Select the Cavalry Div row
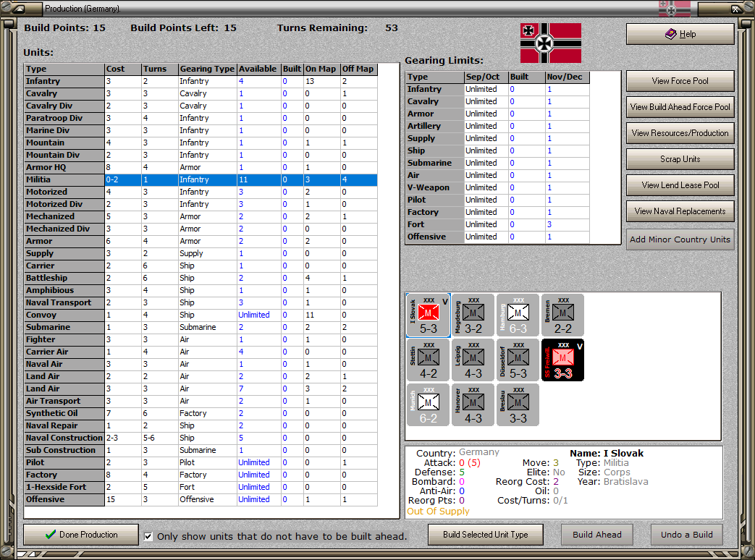Image resolution: width=755 pixels, height=560 pixels. [x=201, y=106]
